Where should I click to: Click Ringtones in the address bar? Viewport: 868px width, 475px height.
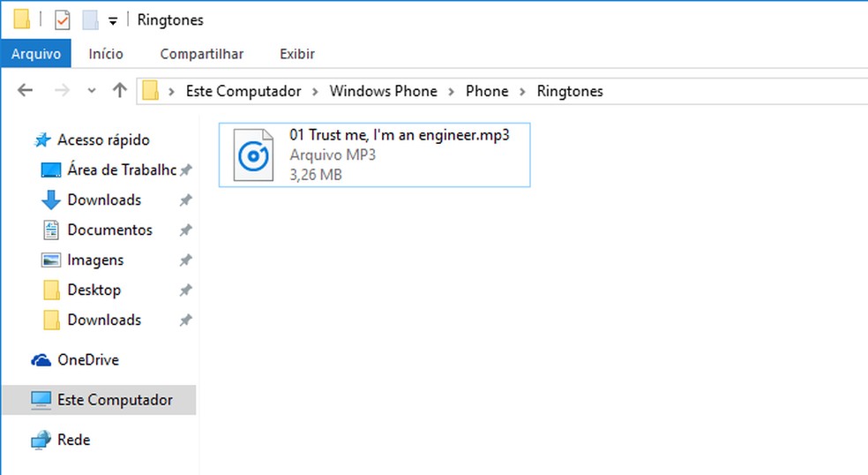(570, 91)
